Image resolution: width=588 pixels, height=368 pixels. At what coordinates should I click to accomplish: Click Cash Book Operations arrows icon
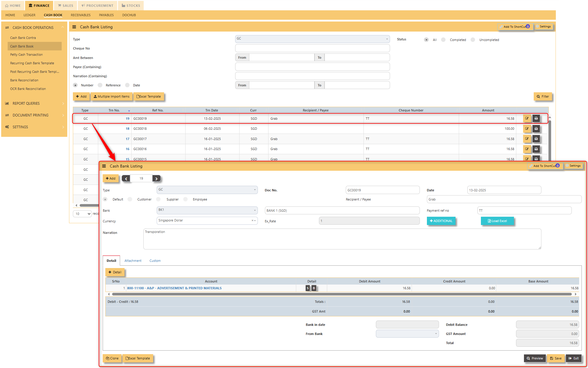(7, 27)
